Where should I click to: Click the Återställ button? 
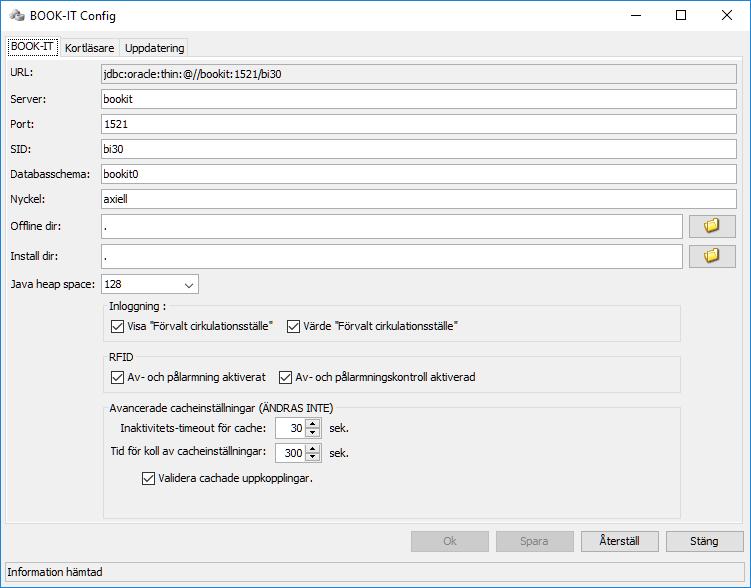(619, 542)
